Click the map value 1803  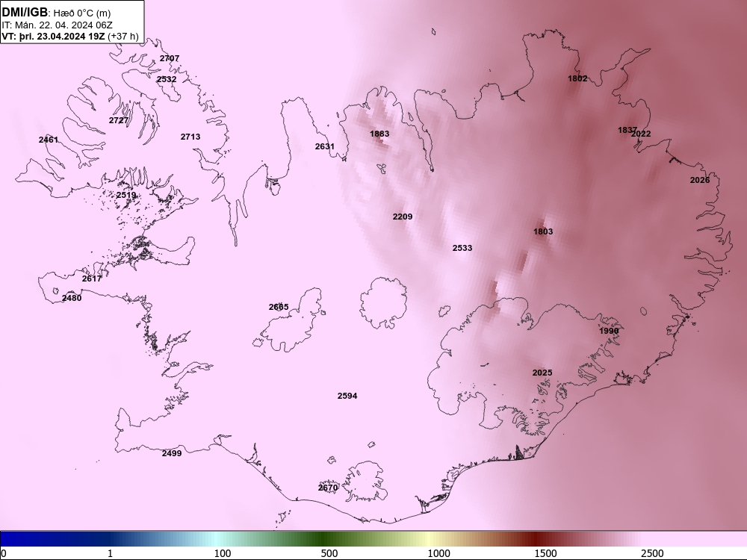(x=543, y=232)
